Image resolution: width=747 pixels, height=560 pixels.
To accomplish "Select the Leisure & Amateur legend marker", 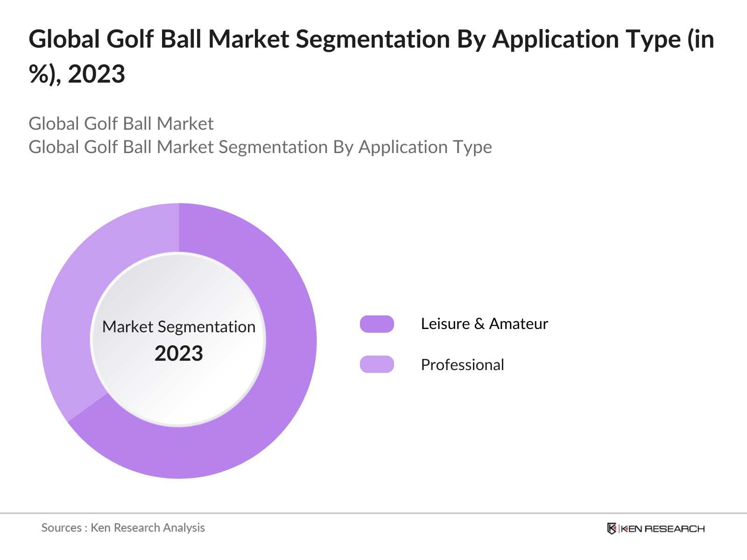I will (x=377, y=323).
